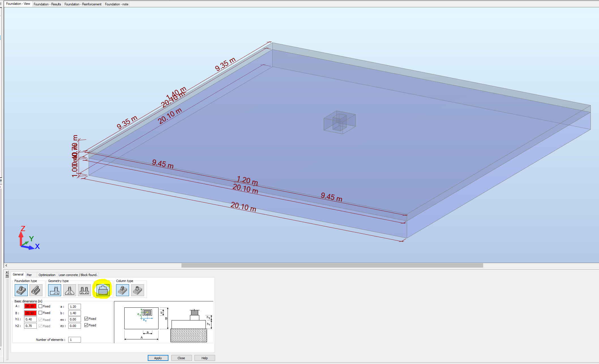Uncheck Fixed checkbox for ex eccentricity
599x364 pixels.
tap(86, 319)
